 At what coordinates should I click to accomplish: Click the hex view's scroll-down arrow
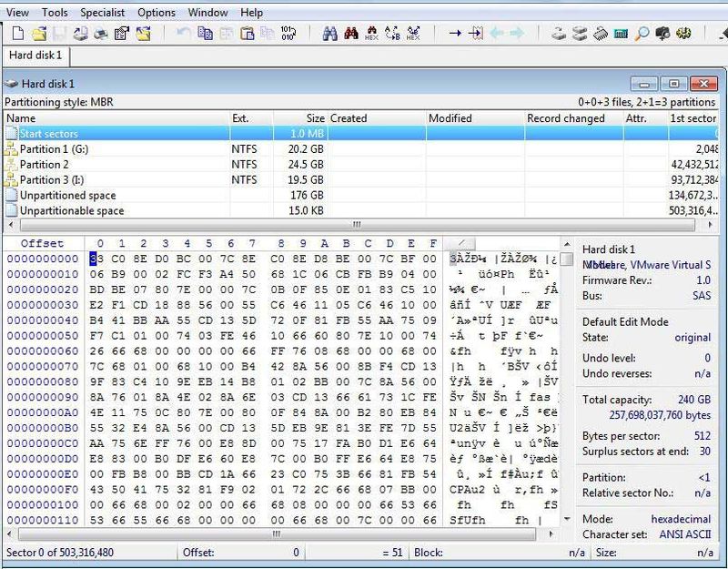pos(567,519)
